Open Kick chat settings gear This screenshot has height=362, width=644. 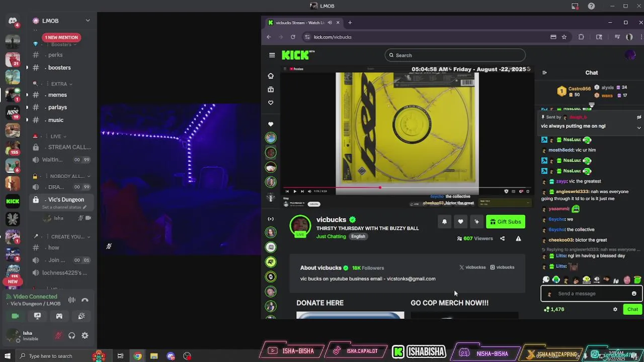coord(615,310)
